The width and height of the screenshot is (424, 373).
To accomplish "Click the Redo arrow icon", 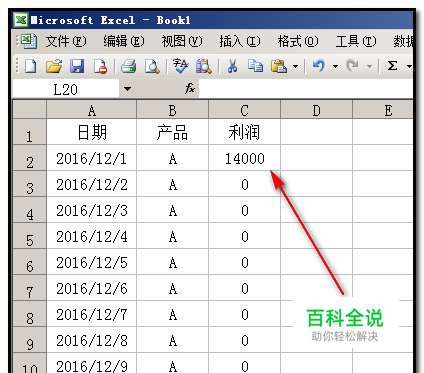I will pyautogui.click(x=353, y=66).
